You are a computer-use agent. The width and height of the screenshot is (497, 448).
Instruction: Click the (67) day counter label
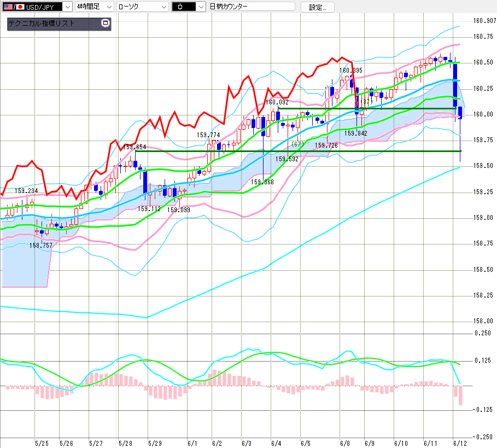(x=297, y=144)
